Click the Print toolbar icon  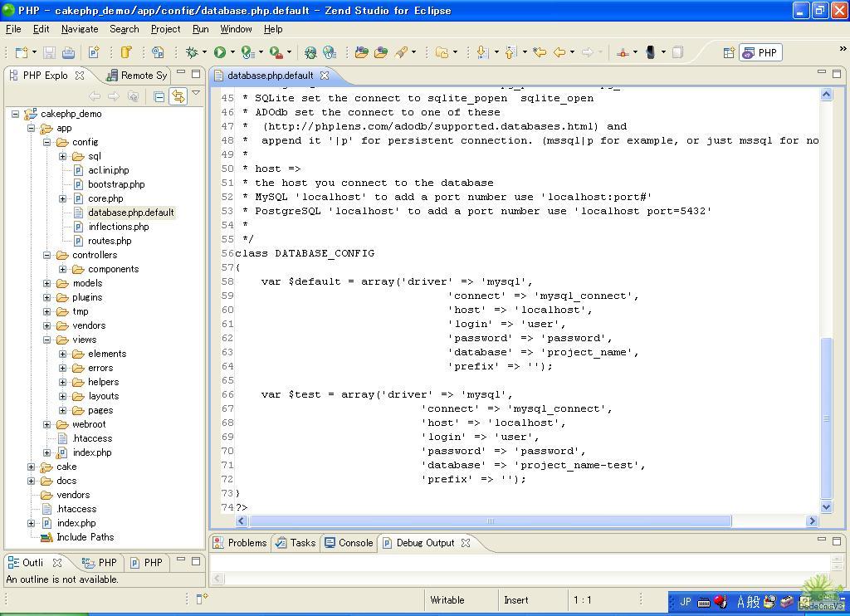point(68,52)
